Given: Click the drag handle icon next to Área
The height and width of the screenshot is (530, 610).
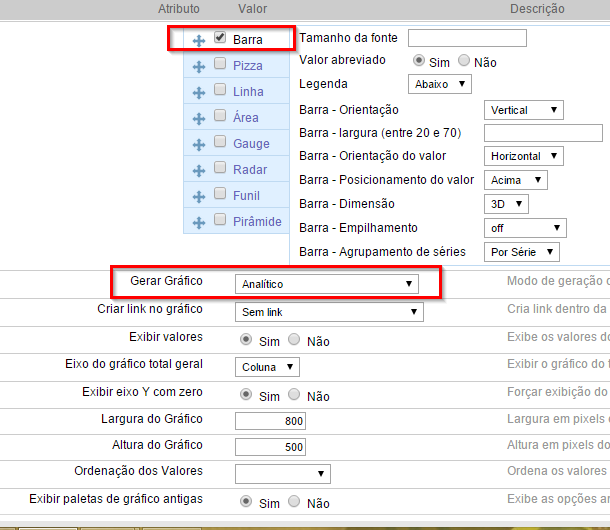Looking at the screenshot, I should (x=199, y=118).
